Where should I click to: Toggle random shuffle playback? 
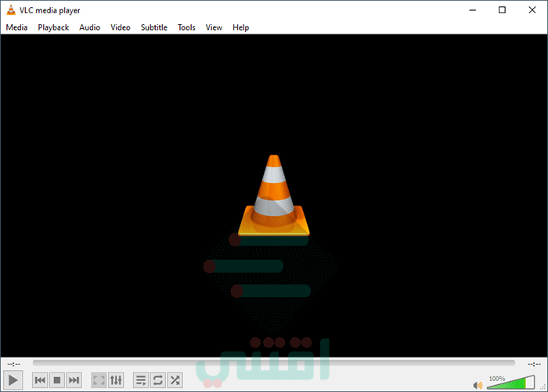tap(175, 380)
